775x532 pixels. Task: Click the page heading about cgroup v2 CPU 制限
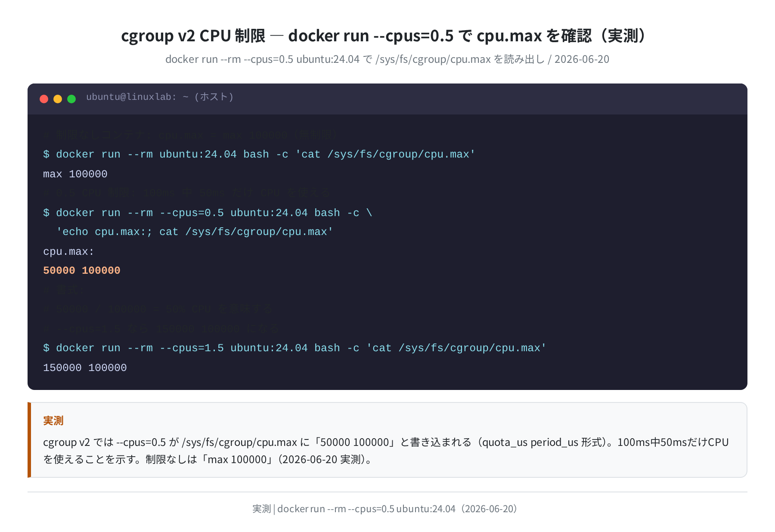(387, 35)
